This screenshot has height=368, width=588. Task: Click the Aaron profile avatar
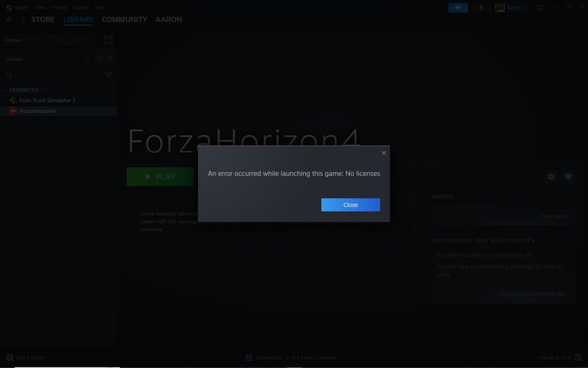499,8
